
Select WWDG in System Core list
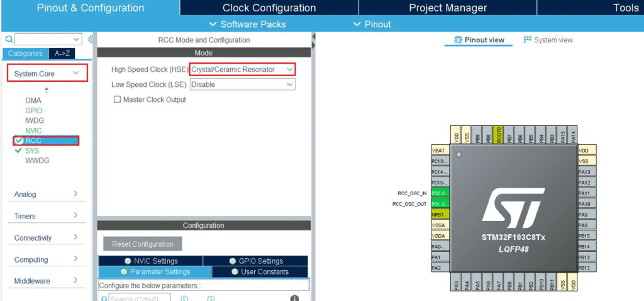pyautogui.click(x=37, y=161)
